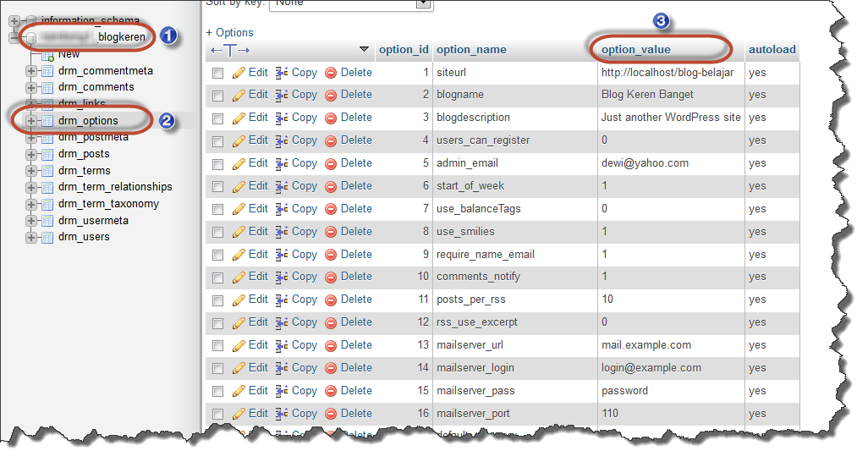The image size is (868, 462).
Task: Sort by the option_value column header
Action: (635, 50)
